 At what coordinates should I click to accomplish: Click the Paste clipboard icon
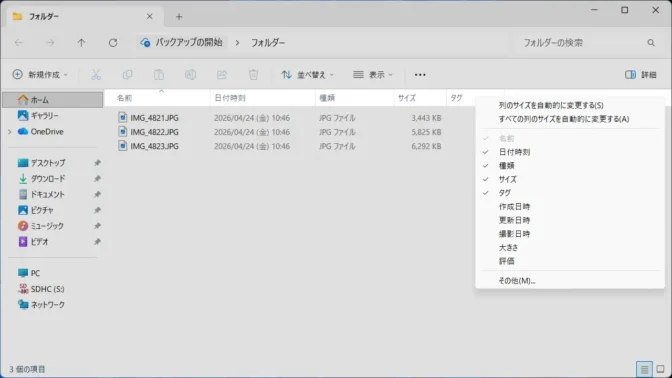[x=159, y=75]
